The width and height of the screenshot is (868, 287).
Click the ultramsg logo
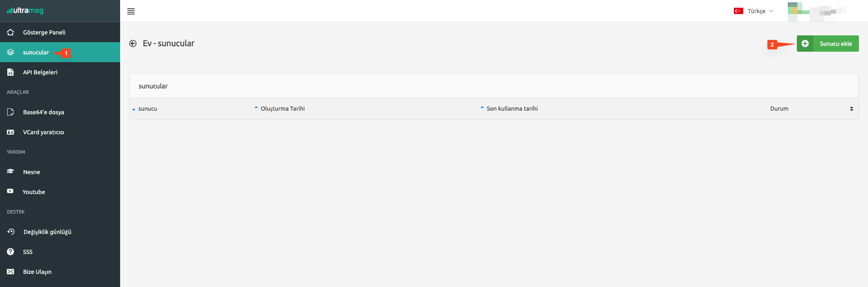[x=25, y=10]
